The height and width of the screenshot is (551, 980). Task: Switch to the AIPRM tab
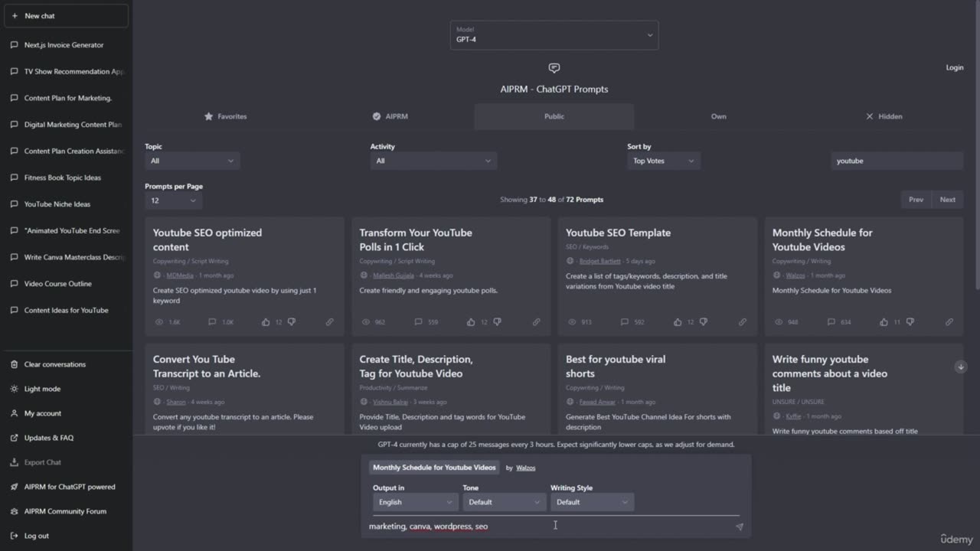pyautogui.click(x=390, y=116)
